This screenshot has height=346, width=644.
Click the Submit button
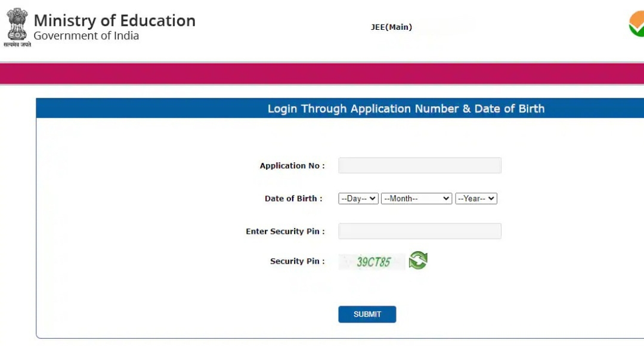pos(367,314)
